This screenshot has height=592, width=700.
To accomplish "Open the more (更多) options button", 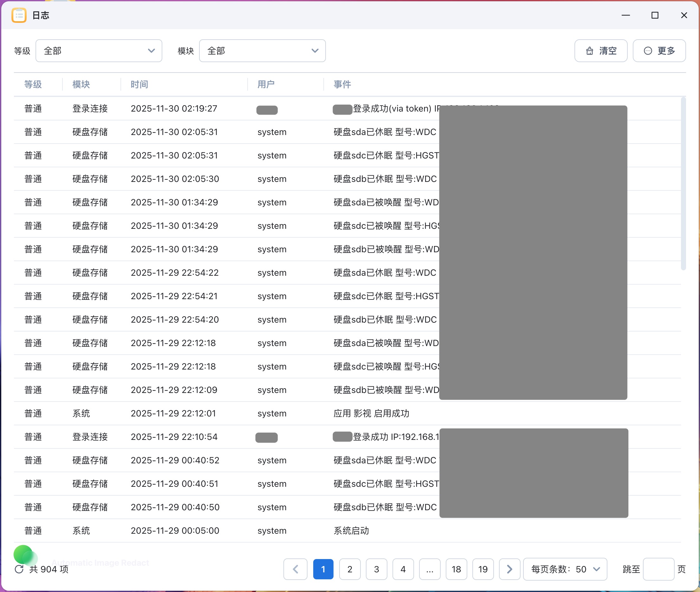I will click(x=659, y=51).
